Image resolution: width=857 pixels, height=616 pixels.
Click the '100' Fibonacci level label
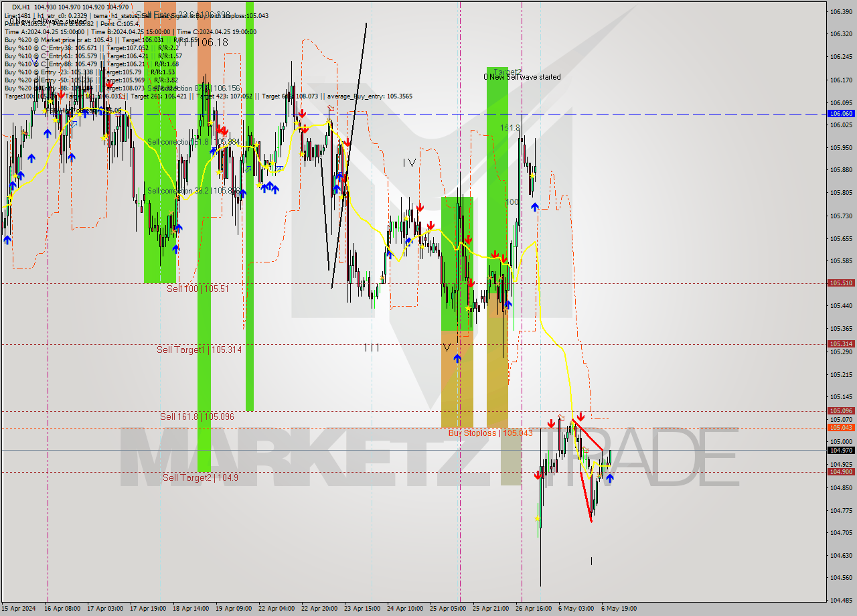[512, 202]
